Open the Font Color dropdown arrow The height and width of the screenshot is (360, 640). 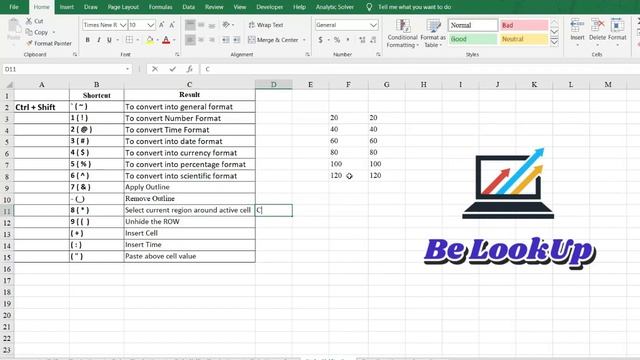coord(174,40)
